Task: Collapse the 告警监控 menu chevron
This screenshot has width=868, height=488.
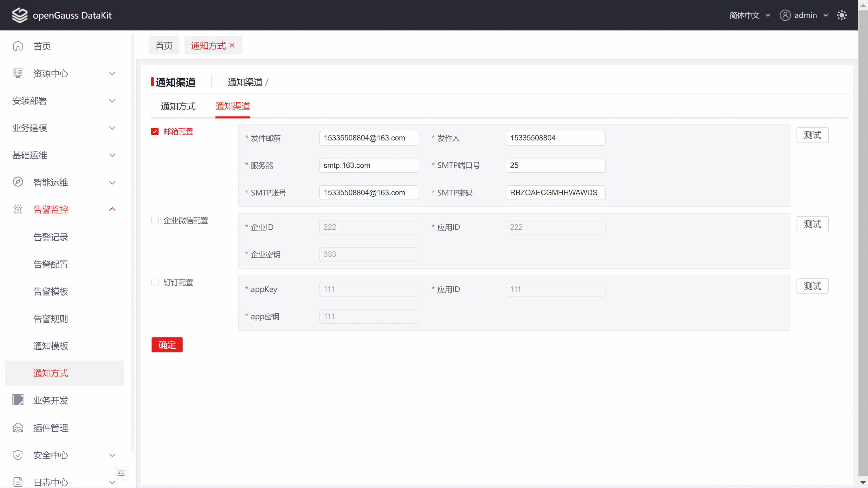Action: click(112, 209)
